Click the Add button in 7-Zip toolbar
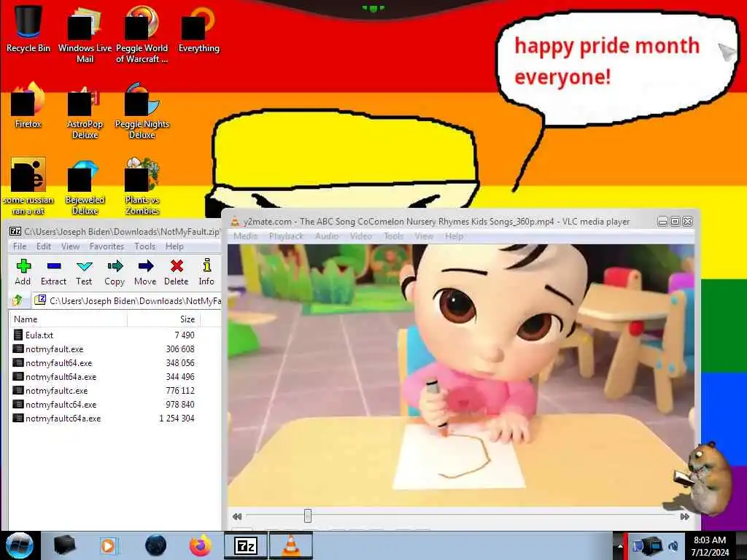747x560 pixels. click(x=23, y=273)
